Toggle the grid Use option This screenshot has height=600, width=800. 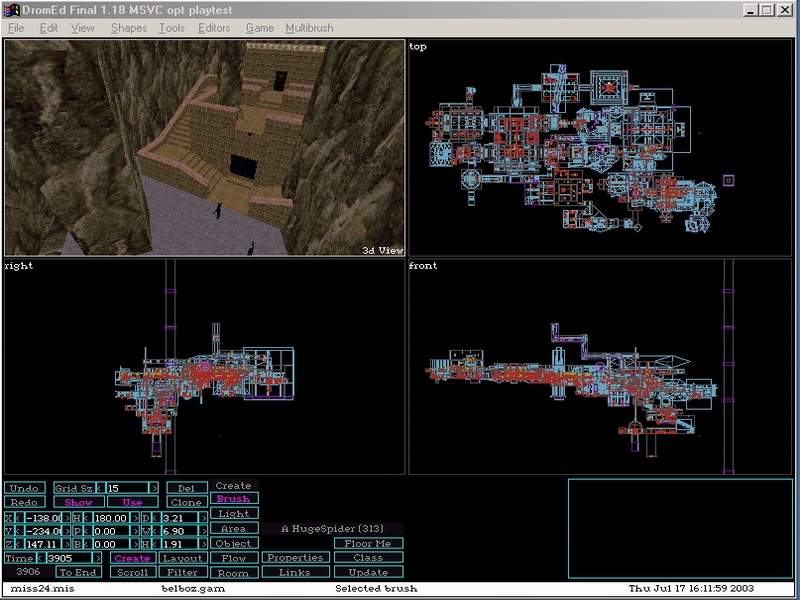[132, 502]
